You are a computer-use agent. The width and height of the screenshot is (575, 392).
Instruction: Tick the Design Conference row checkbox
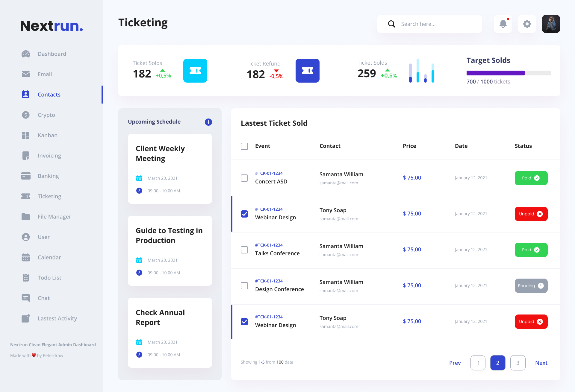point(244,286)
